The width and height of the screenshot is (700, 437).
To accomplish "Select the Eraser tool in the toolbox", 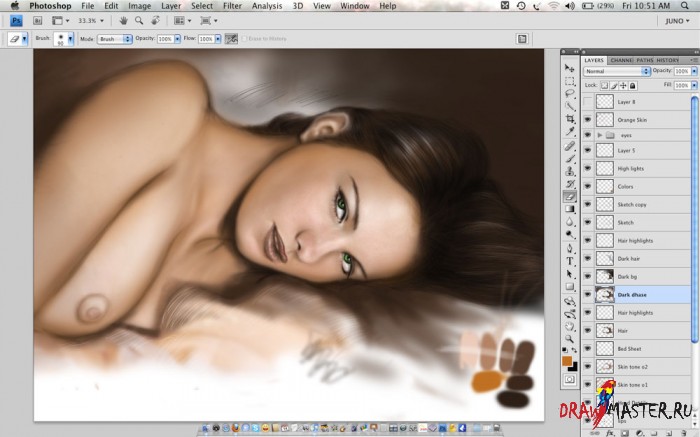I will click(570, 196).
